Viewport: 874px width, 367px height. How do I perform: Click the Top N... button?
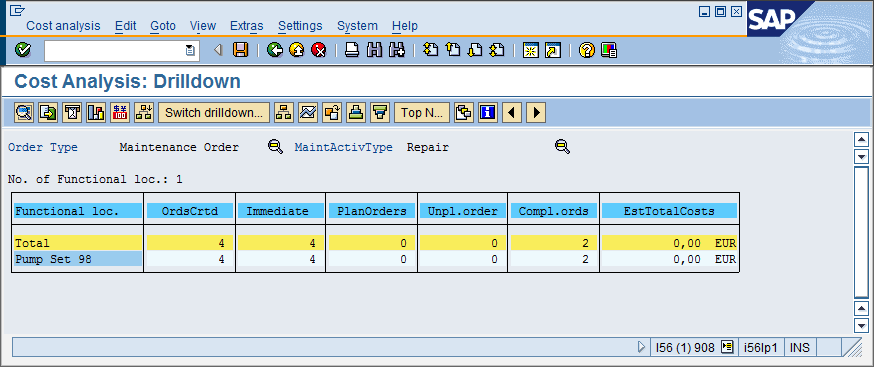[422, 113]
